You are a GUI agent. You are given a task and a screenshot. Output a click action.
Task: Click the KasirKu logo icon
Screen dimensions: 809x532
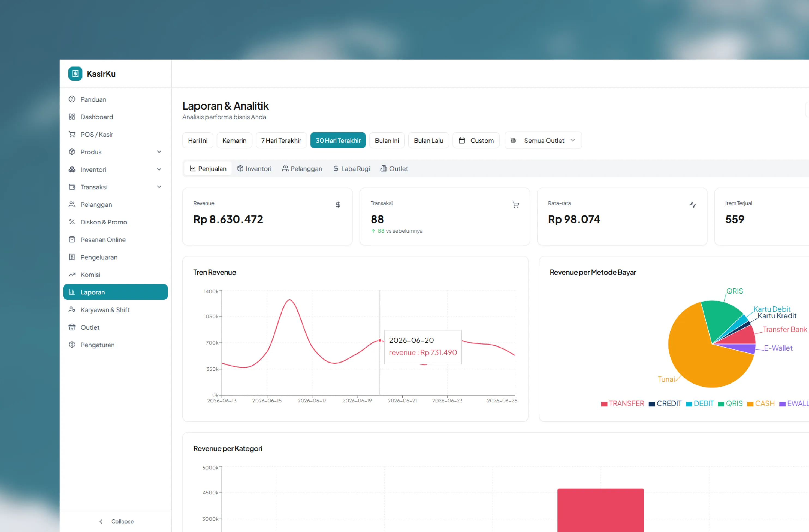(x=75, y=74)
